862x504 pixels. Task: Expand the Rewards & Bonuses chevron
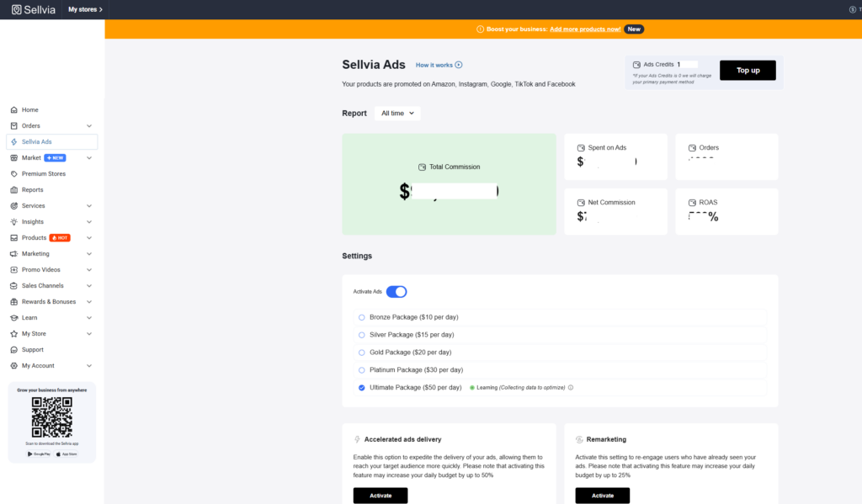89,302
